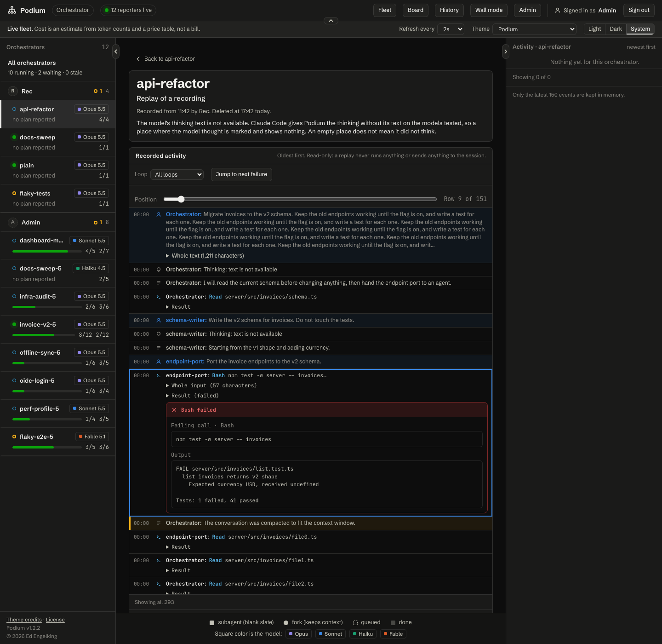Click the R avatar for Rec
The height and width of the screenshot is (644, 662).
click(x=13, y=91)
